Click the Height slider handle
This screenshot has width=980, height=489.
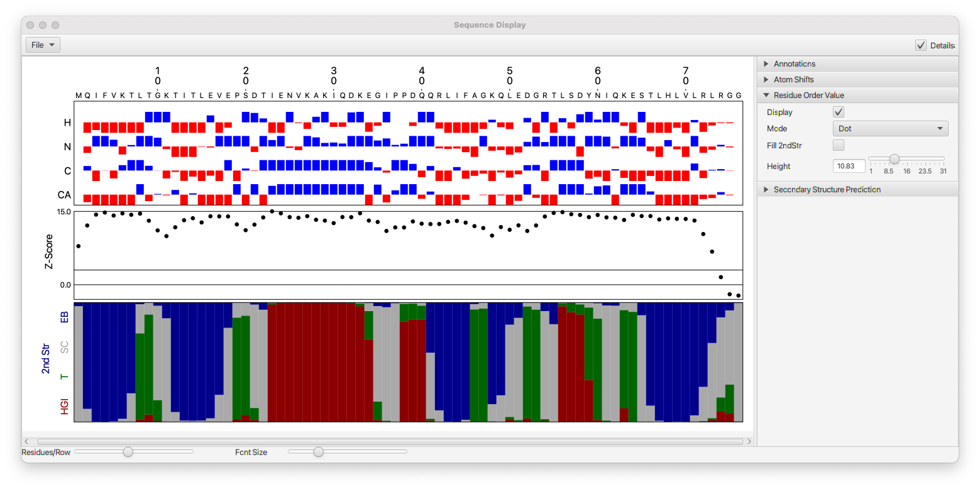tap(894, 159)
